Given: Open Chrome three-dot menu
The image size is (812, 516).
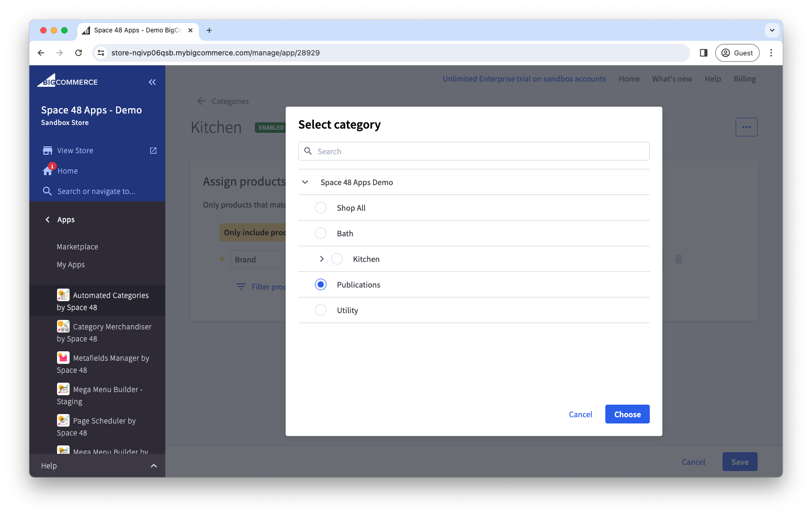Looking at the screenshot, I should (x=771, y=53).
